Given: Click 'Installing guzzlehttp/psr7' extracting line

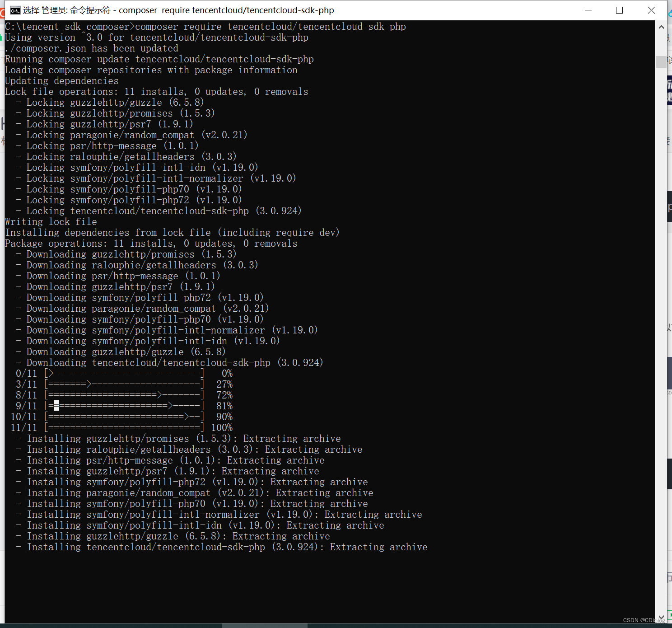Looking at the screenshot, I should 168,471.
